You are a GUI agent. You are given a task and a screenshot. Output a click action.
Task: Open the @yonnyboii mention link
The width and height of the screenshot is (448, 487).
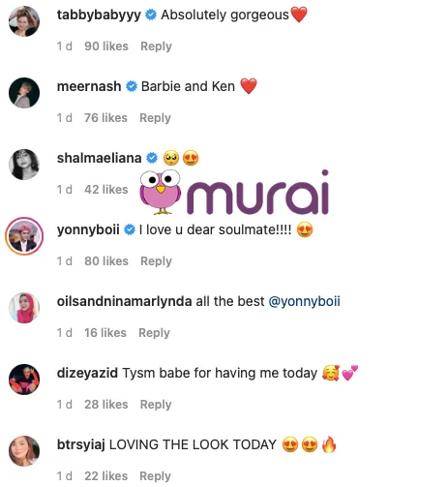[304, 301]
